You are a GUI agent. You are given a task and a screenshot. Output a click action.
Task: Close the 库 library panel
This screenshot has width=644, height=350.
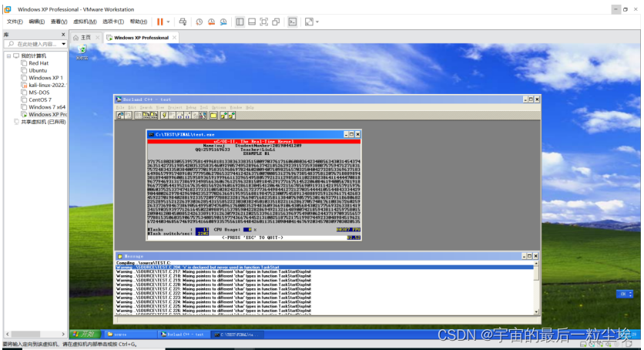63,35
